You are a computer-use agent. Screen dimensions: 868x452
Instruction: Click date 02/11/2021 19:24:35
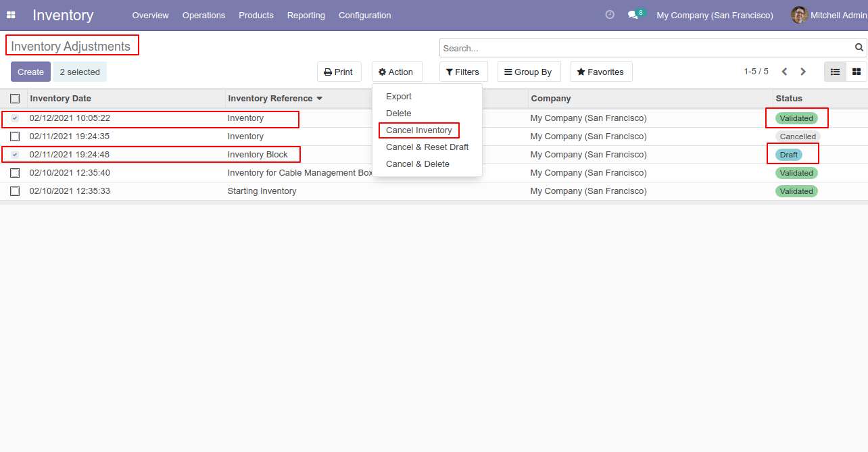pos(70,136)
